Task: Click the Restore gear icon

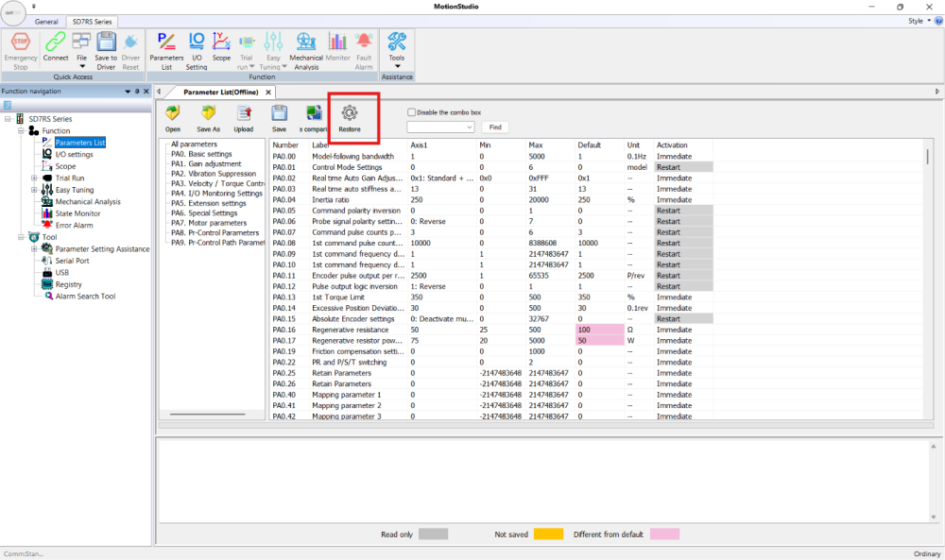Action: (350, 112)
